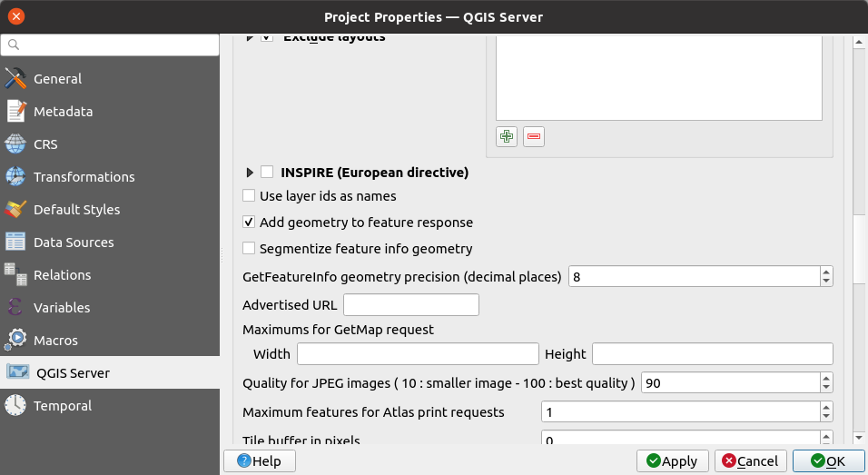
Task: Click the Relations tables icon
Action: click(x=15, y=274)
